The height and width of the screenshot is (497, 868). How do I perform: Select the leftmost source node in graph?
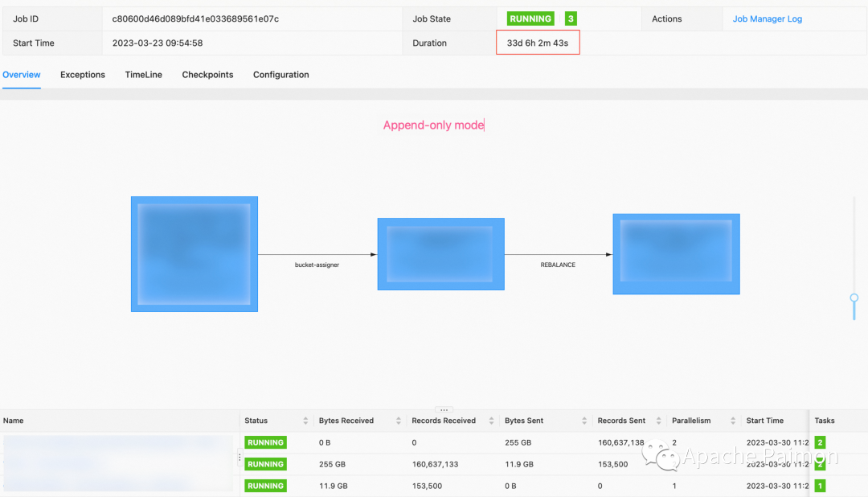194,254
